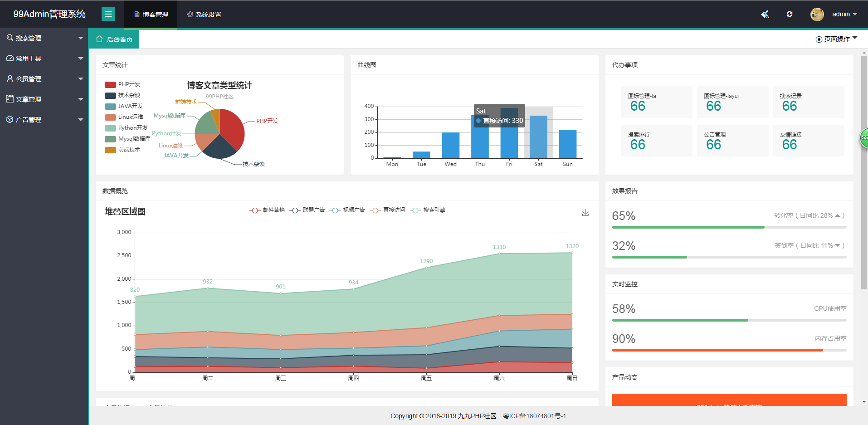Click the admin avatar image

(x=817, y=14)
